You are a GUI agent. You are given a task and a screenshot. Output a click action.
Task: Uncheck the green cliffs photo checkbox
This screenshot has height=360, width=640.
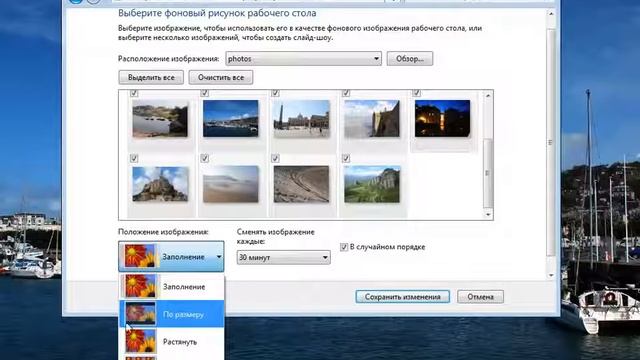click(x=346, y=158)
